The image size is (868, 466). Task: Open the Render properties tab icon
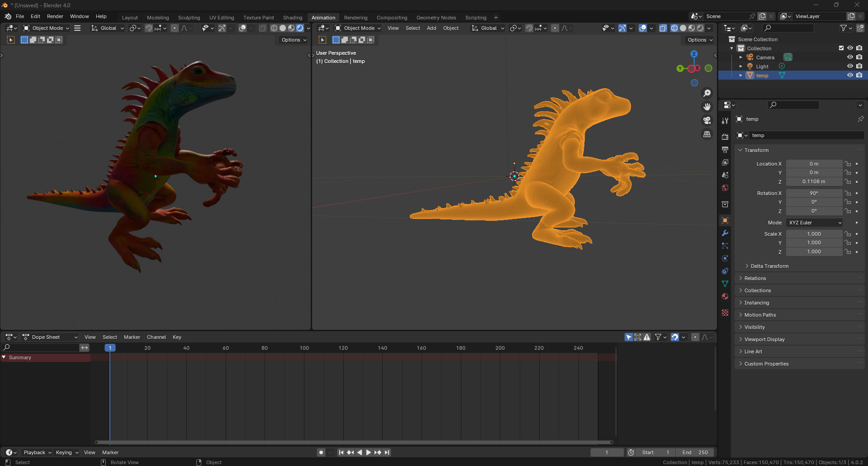(x=725, y=137)
